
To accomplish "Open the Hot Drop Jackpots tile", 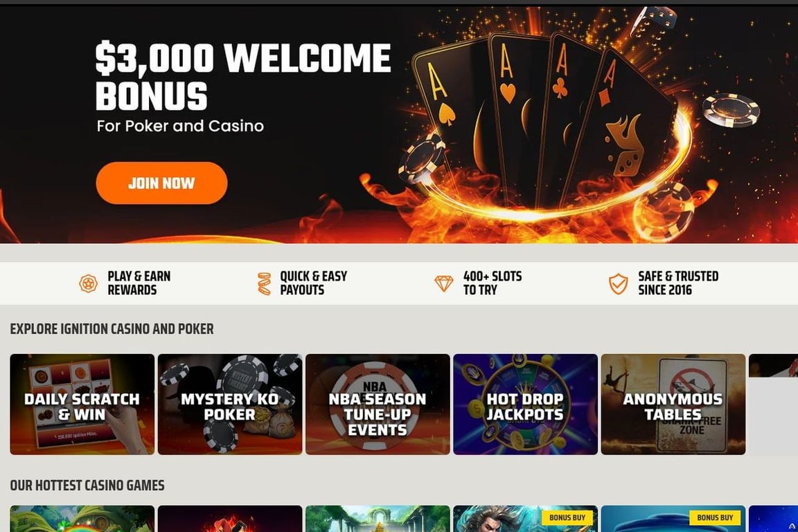I will click(525, 405).
